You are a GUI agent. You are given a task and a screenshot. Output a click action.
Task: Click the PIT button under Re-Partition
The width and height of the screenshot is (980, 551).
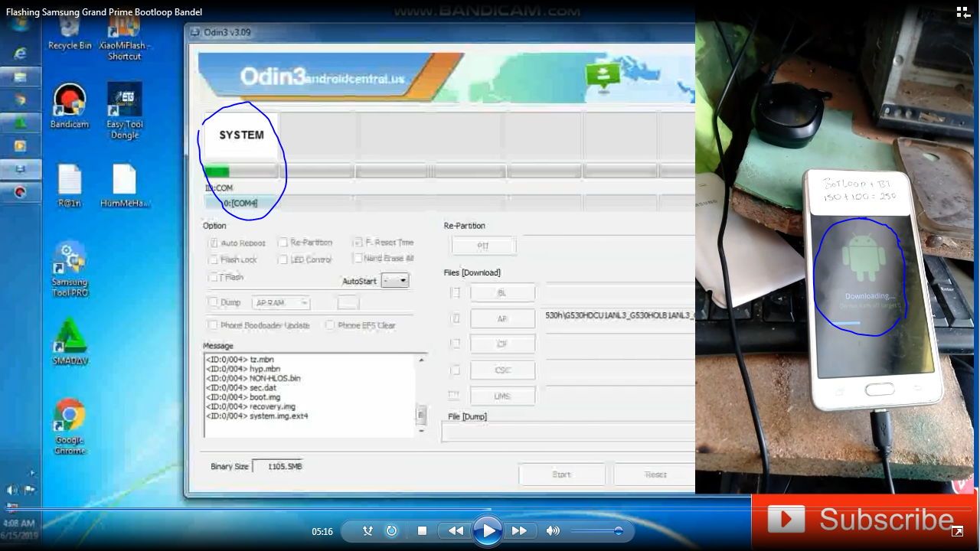point(483,246)
